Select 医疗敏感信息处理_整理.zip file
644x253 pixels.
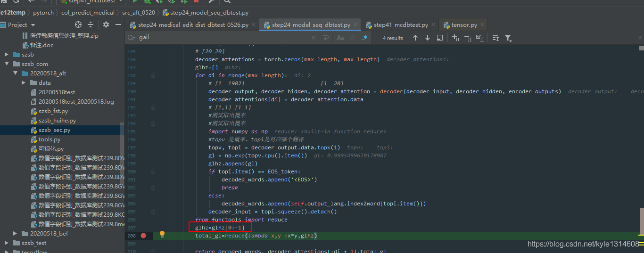coord(64,36)
